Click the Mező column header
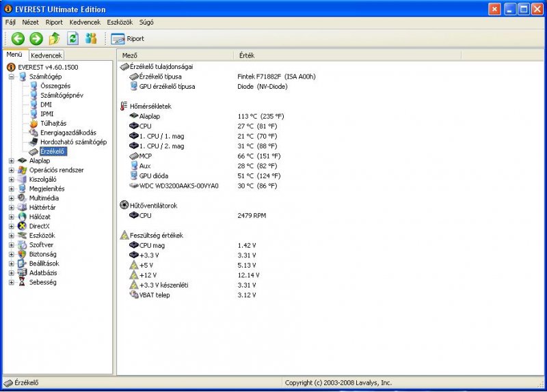547x392 pixels. [x=176, y=55]
